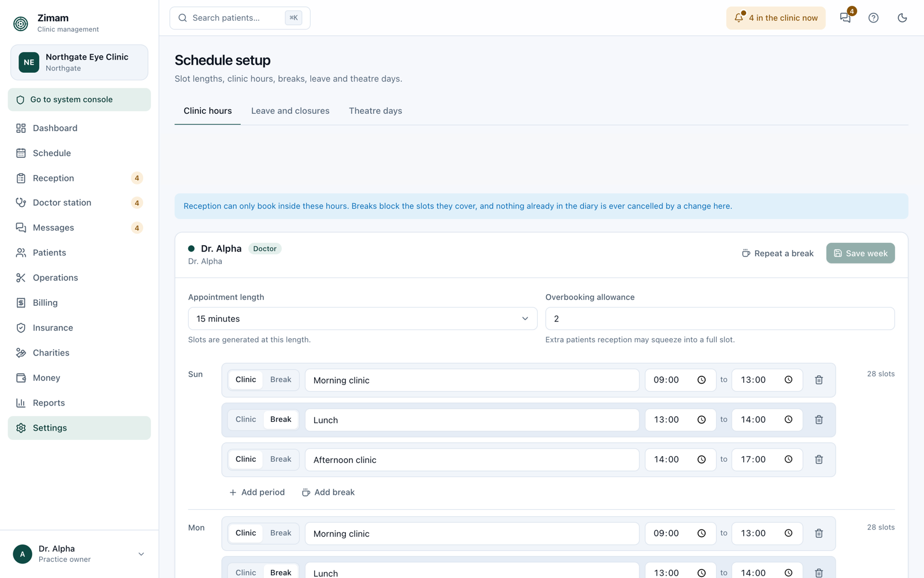The width and height of the screenshot is (924, 578).
Task: Open Charities in the sidebar
Action: 79,353
